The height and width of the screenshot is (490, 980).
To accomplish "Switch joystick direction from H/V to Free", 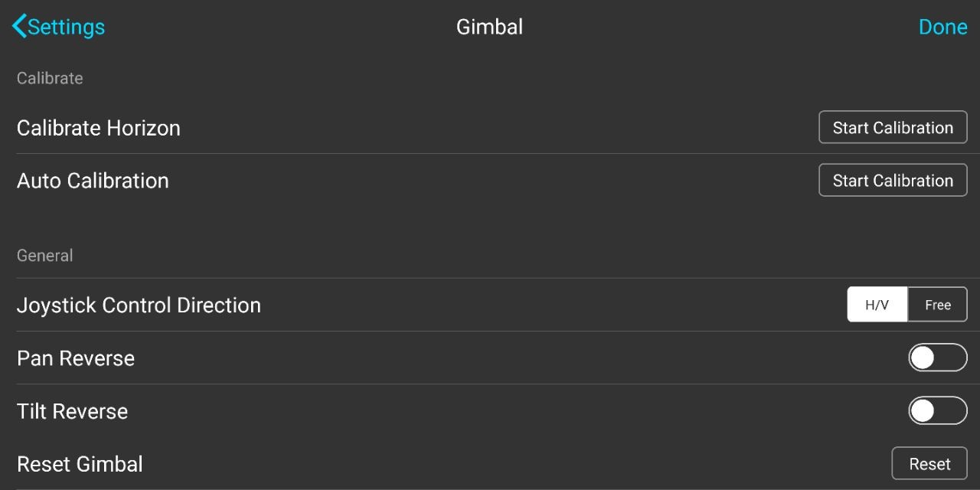I will 937,304.
